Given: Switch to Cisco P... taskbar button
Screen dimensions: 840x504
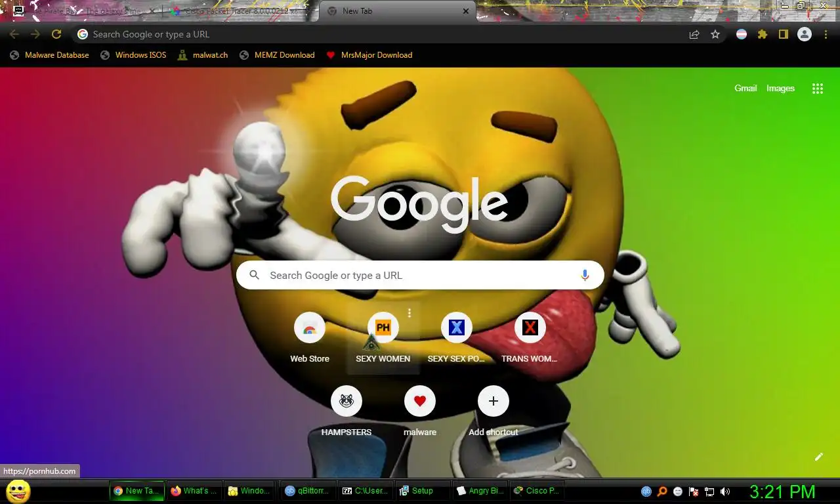Looking at the screenshot, I should pos(537,491).
